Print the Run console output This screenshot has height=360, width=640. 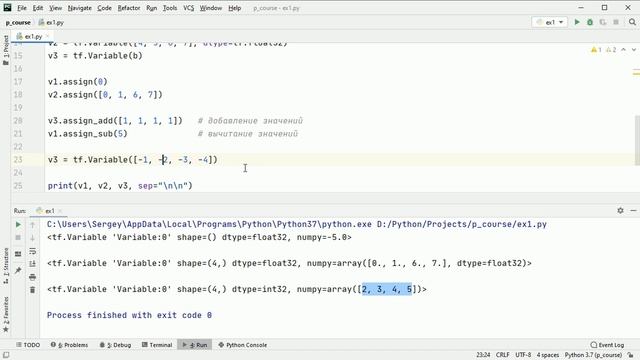point(33,277)
